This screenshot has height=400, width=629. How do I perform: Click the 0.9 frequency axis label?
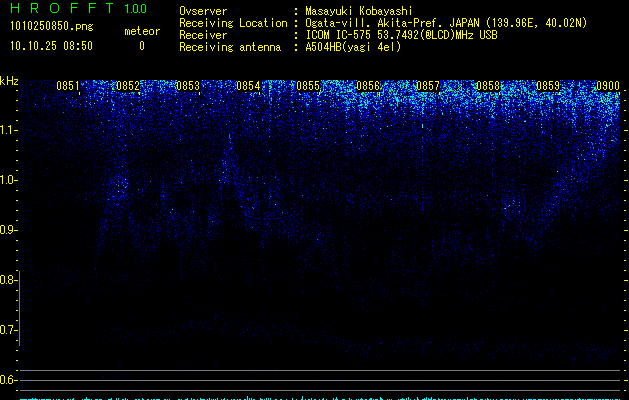pos(8,230)
